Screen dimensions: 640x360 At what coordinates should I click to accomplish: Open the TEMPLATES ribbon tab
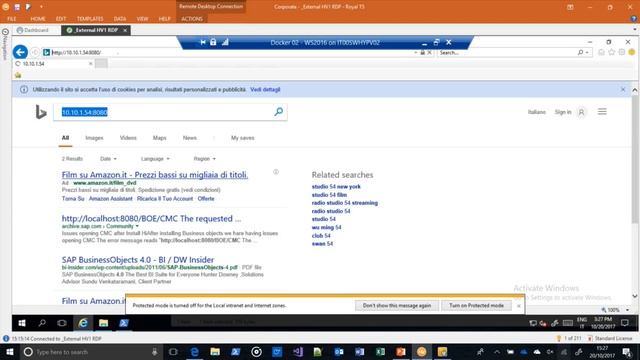90,19
